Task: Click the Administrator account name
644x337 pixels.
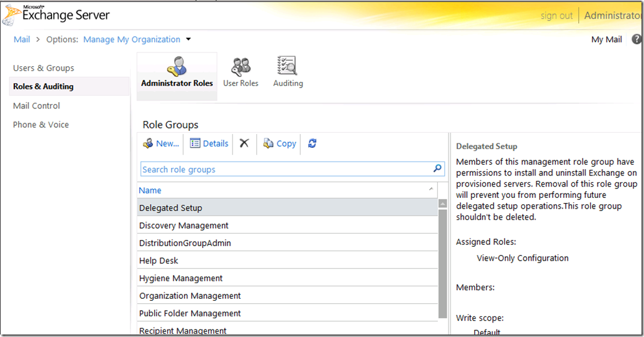Action: pyautogui.click(x=613, y=15)
